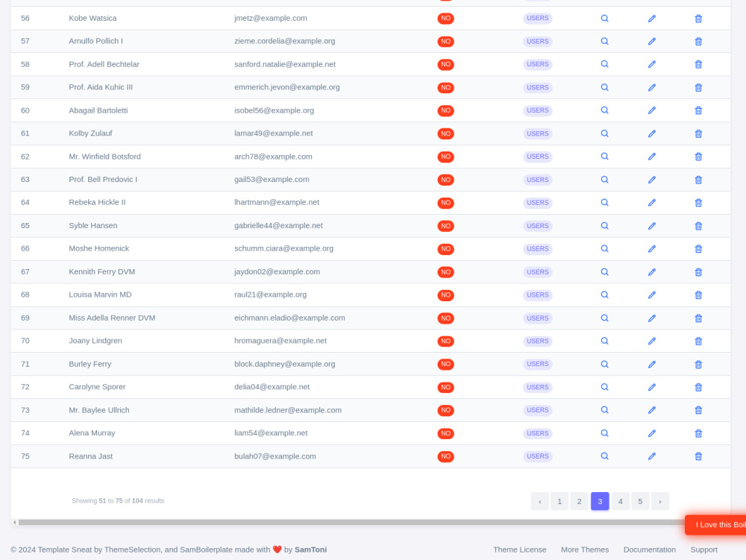Select name Mr. Baylee Ullrich
Viewport: 746px width, 560px height.
(x=99, y=410)
